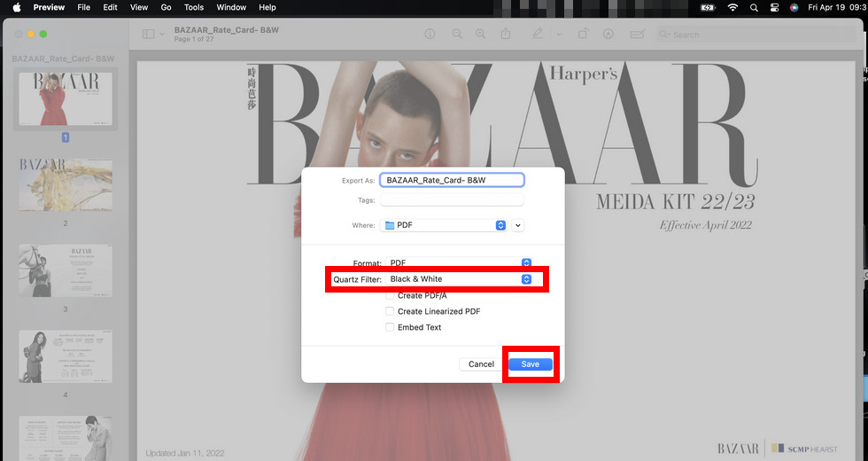Launch Siri from the menu bar
This screenshot has height=461, width=868.
point(794,7)
